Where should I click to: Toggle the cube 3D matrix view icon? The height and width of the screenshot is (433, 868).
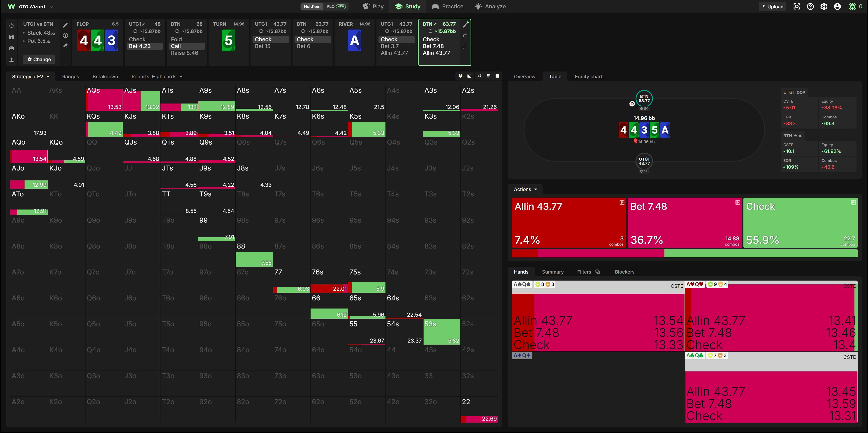pyautogui.click(x=460, y=76)
